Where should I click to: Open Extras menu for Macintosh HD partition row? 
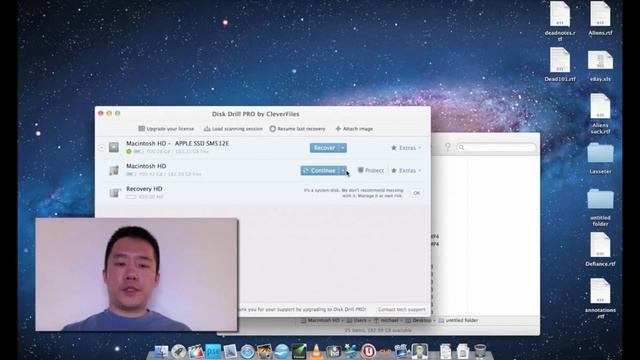click(x=406, y=171)
